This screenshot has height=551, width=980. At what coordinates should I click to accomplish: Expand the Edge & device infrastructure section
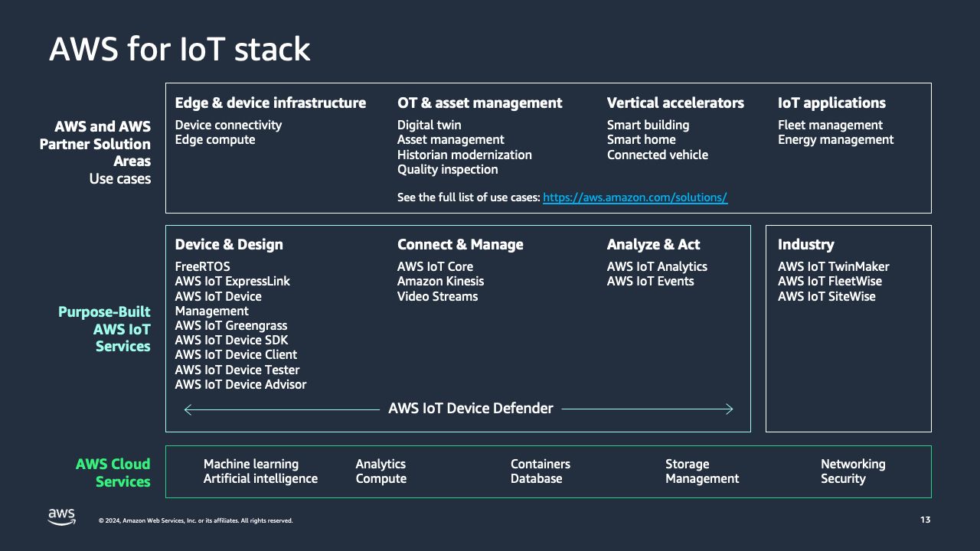[x=270, y=103]
